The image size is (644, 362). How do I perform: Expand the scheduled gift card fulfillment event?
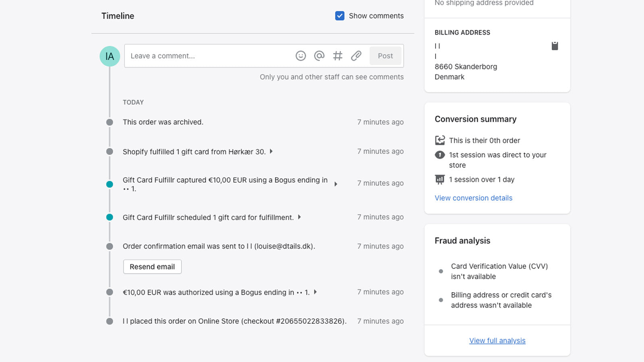point(299,217)
